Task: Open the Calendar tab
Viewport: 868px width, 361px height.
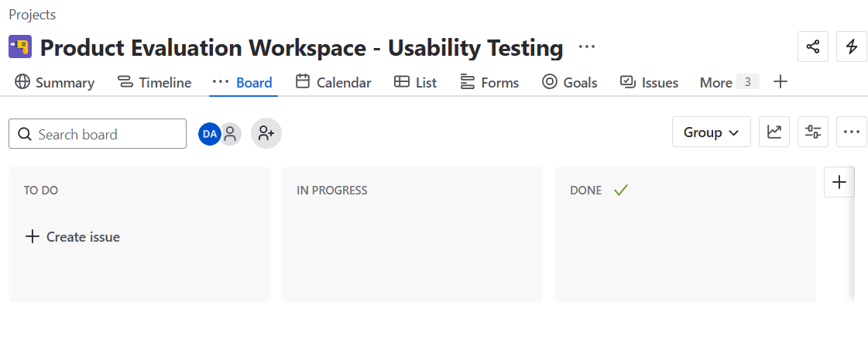Action: (x=334, y=82)
